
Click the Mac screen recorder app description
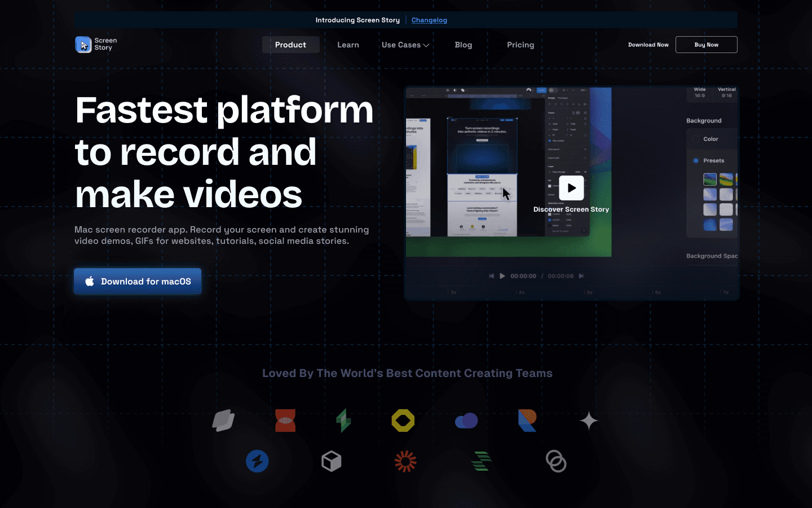click(222, 235)
